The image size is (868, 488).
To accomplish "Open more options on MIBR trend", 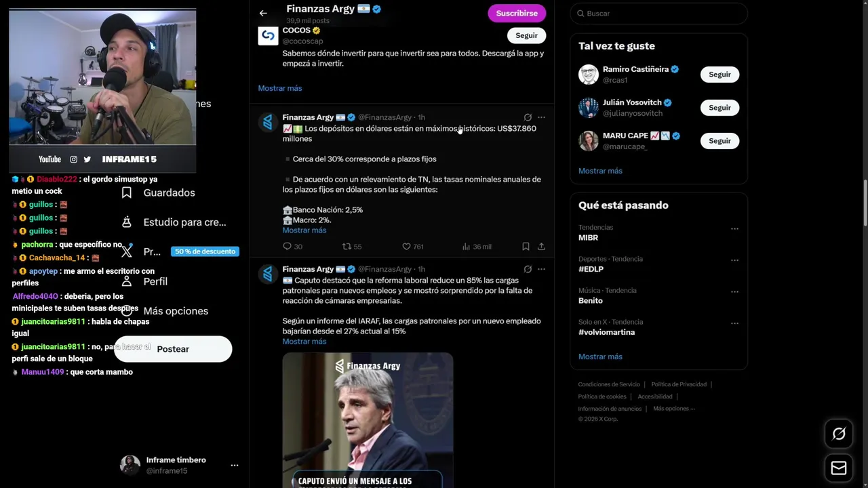I will pyautogui.click(x=734, y=229).
